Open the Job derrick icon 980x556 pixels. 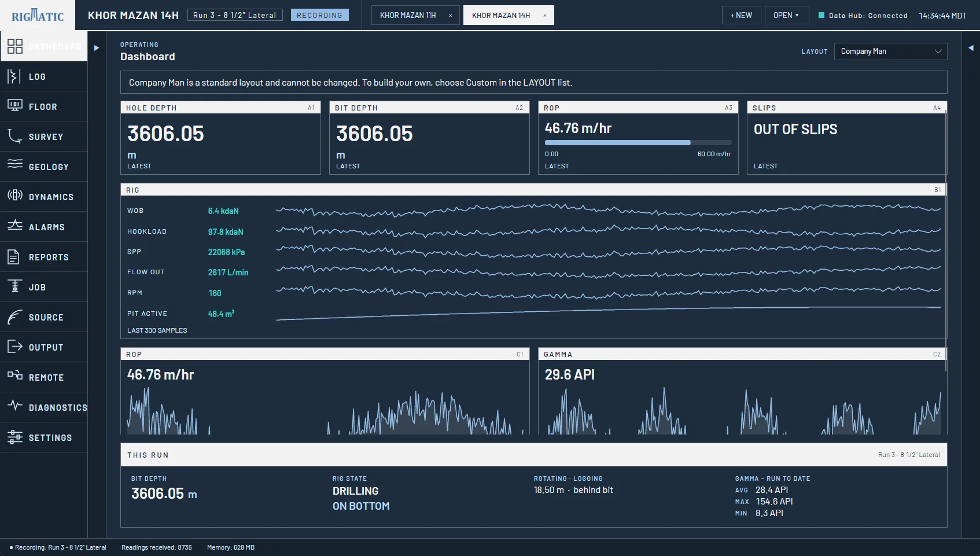(x=15, y=286)
